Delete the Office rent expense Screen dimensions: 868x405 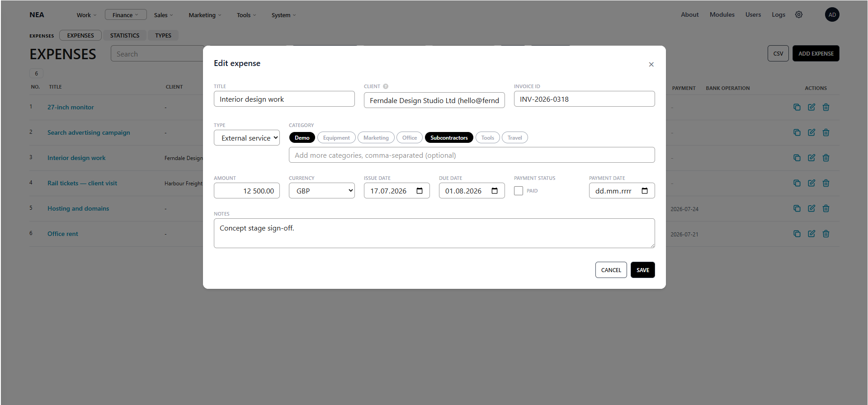(x=826, y=234)
